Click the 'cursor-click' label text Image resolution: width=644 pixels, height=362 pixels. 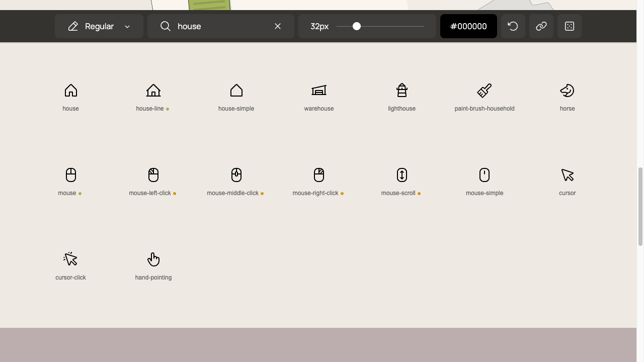(71, 278)
